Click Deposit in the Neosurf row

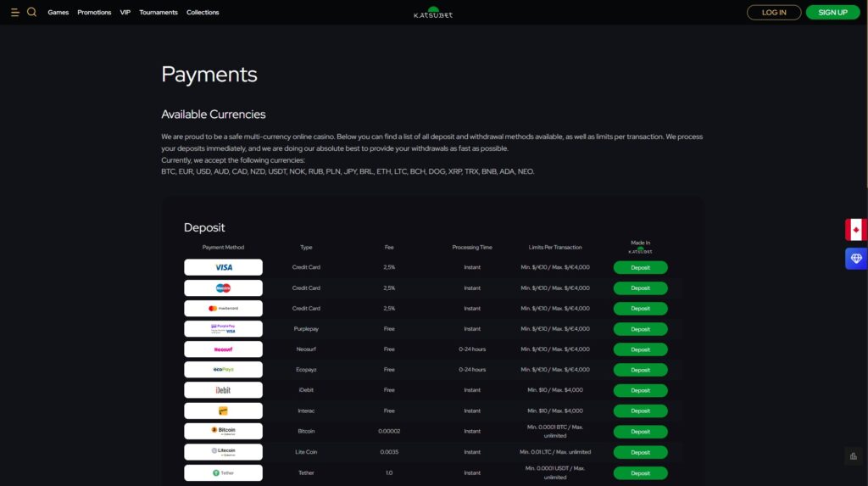[x=641, y=349]
